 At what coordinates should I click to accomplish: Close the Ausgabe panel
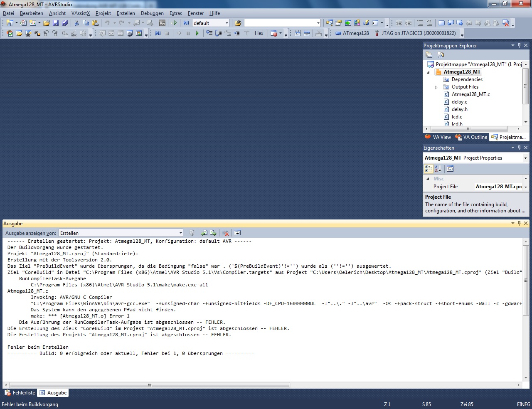(x=526, y=223)
